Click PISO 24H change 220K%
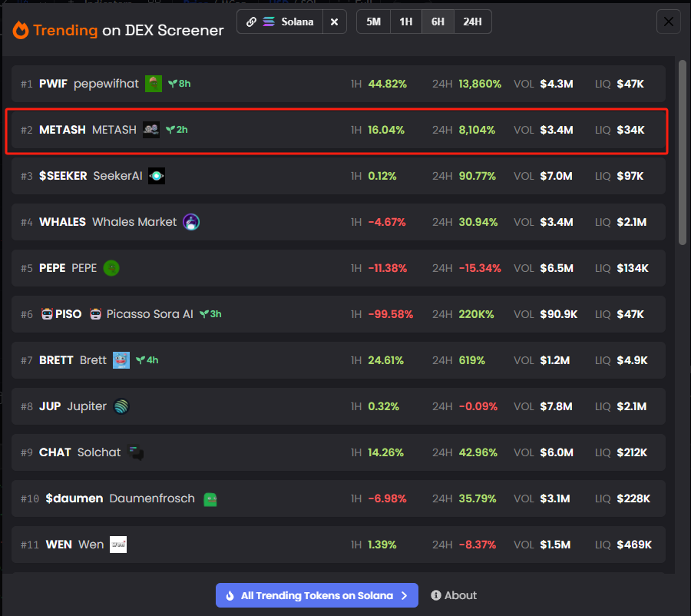This screenshot has height=616, width=691. (476, 314)
